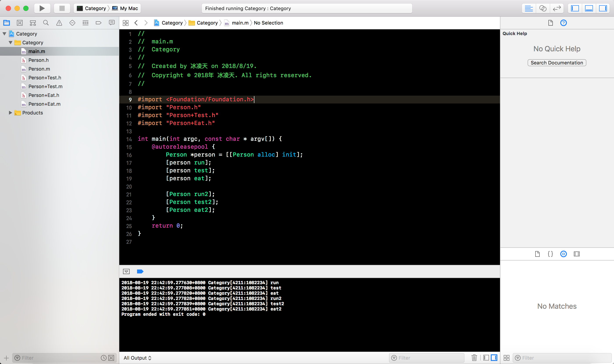Toggle the Utilities inspector panel

click(603, 8)
